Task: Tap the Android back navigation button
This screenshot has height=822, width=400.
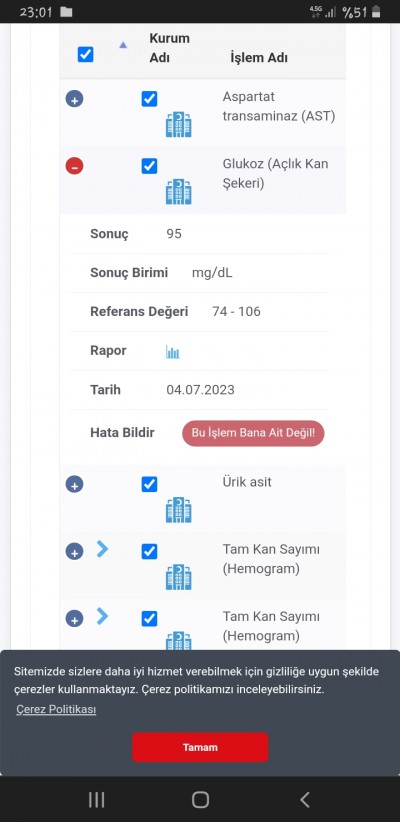Action: [x=305, y=799]
